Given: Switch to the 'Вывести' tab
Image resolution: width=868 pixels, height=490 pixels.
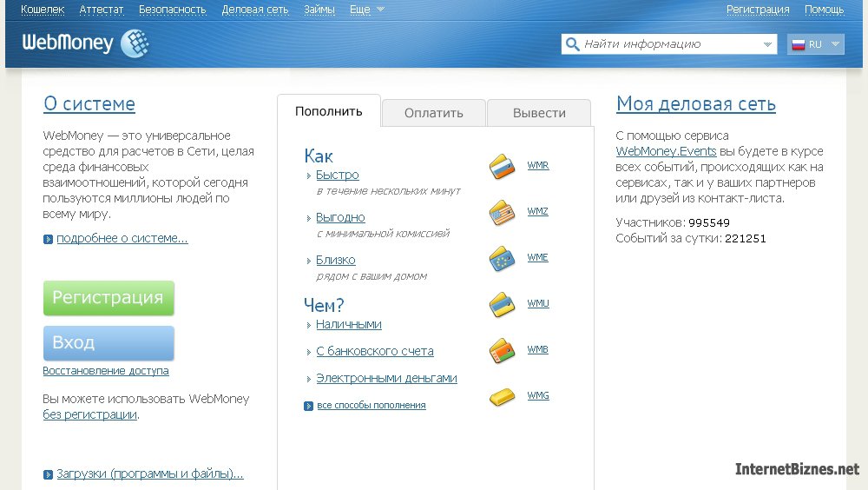Looking at the screenshot, I should coord(539,113).
